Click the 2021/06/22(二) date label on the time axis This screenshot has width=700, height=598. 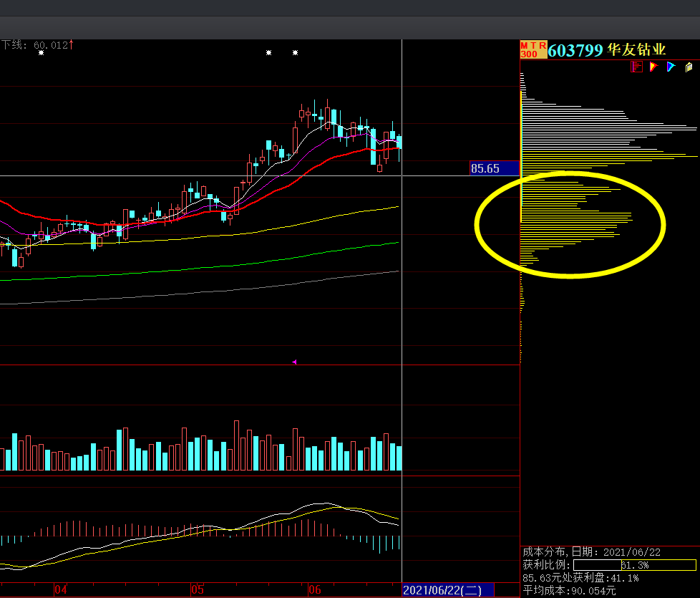pos(448,590)
